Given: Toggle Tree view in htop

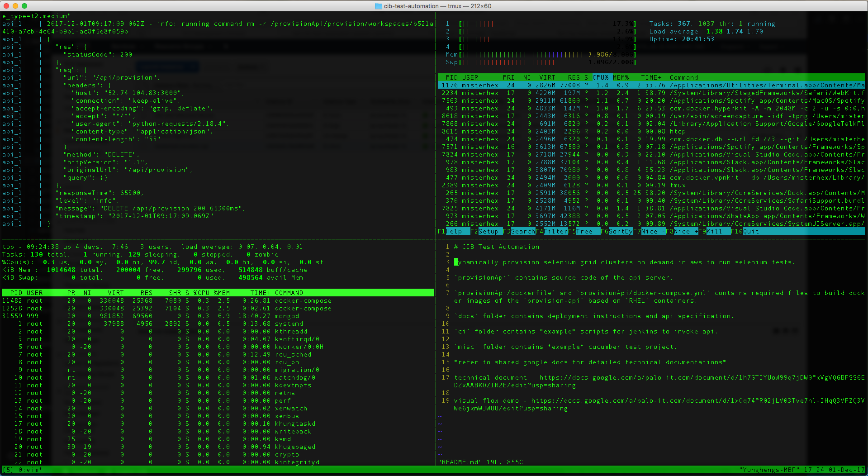Looking at the screenshot, I should [584, 231].
